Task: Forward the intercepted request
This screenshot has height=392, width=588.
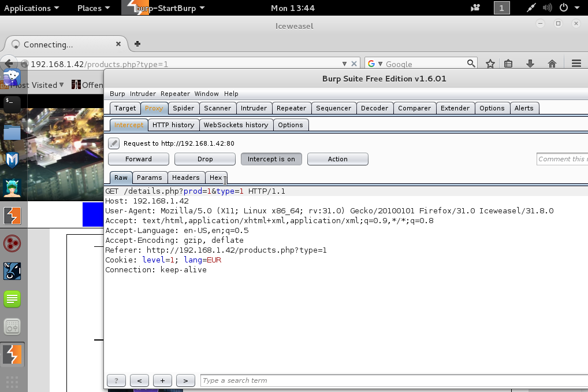Action: (139, 159)
